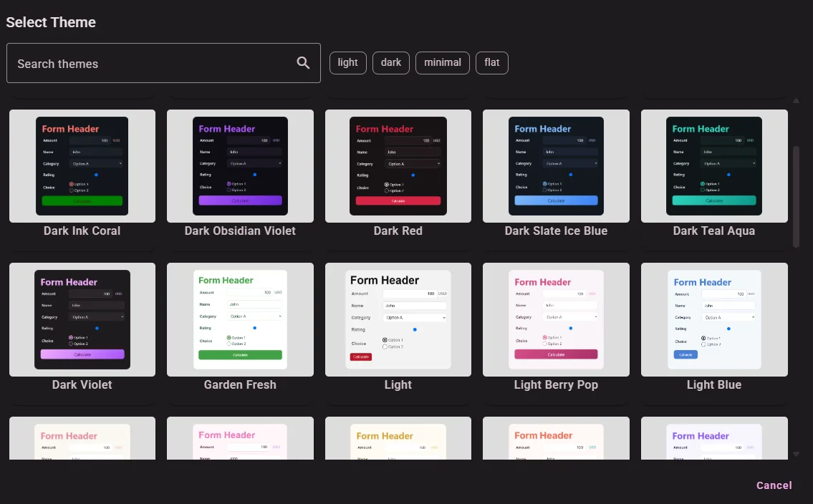Select the Dark Teal Aqua theme thumbnail
The height and width of the screenshot is (504, 813).
coord(714,166)
